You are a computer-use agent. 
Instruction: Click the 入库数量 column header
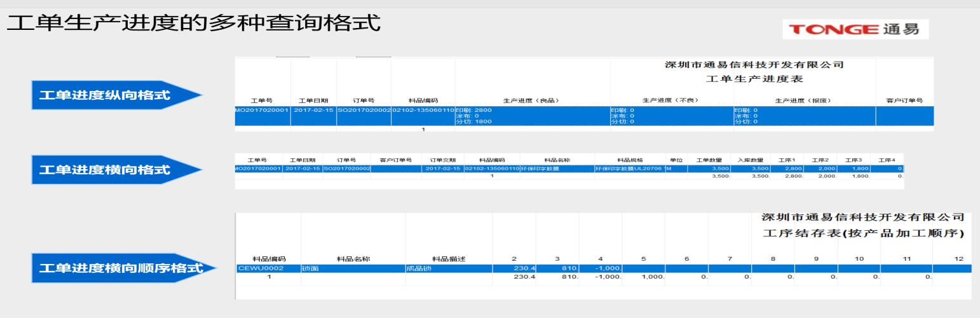click(750, 160)
